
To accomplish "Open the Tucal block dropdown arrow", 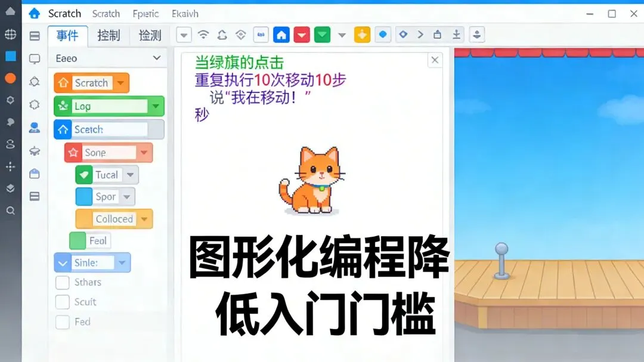I will pos(130,175).
